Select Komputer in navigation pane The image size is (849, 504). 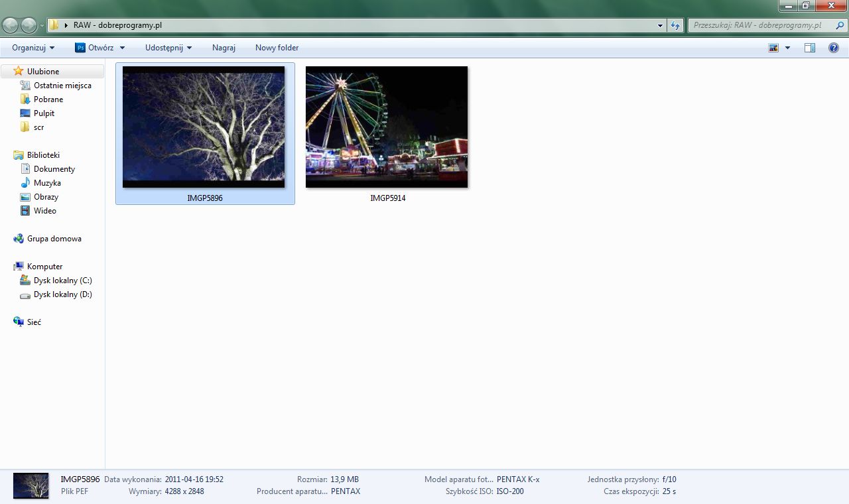[x=44, y=266]
